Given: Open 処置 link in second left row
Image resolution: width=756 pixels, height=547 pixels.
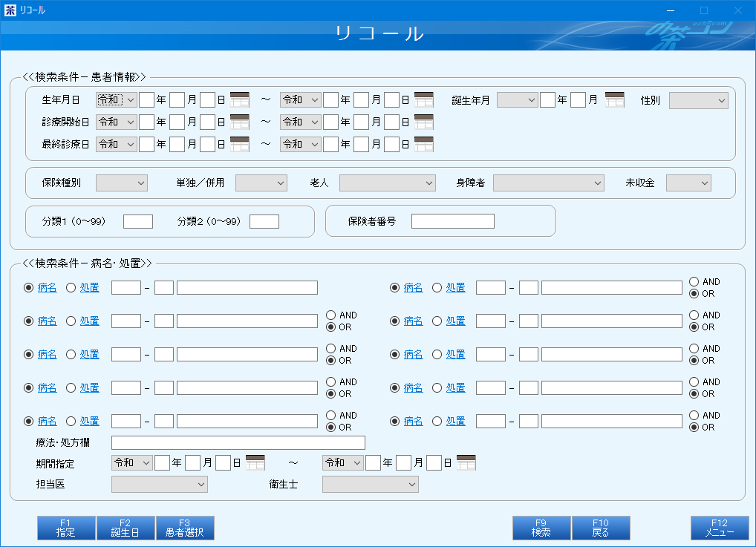Looking at the screenshot, I should pyautogui.click(x=90, y=321).
